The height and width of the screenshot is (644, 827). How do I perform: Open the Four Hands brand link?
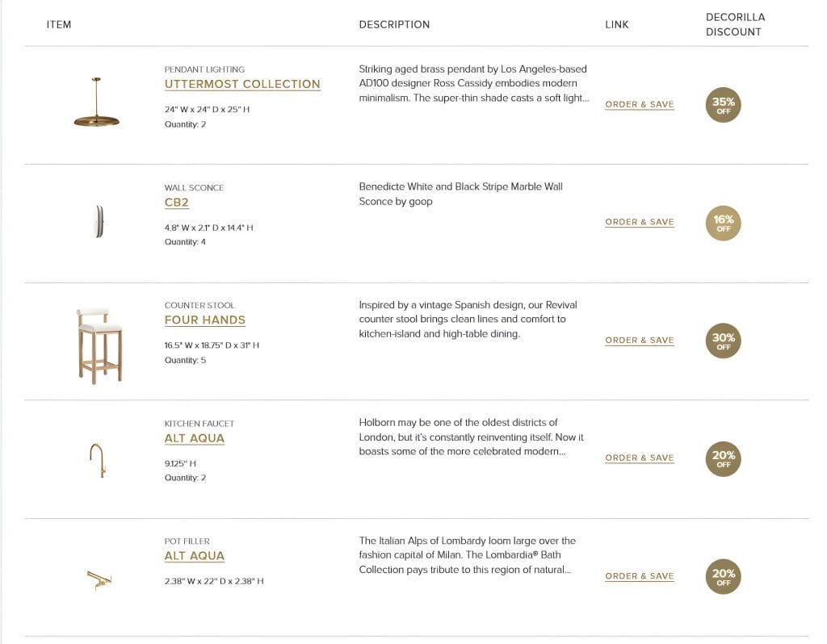pos(204,320)
